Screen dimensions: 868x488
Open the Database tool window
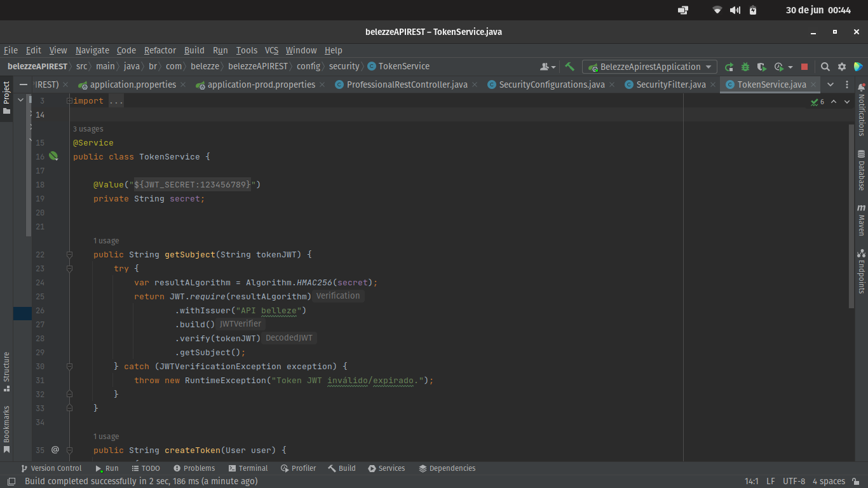point(862,170)
